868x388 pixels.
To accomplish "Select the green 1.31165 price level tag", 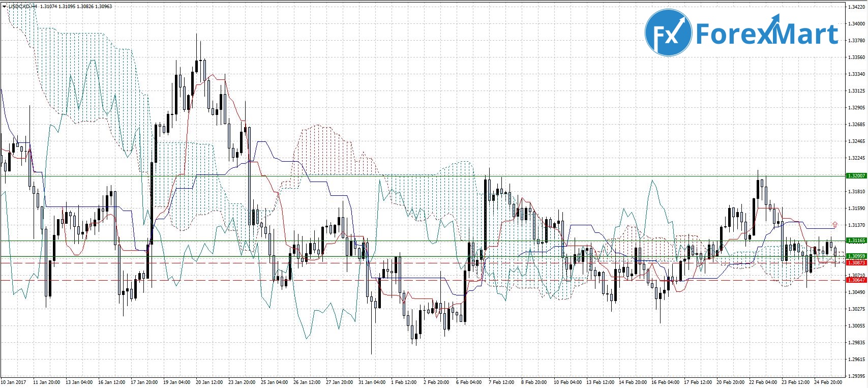I will (x=856, y=241).
